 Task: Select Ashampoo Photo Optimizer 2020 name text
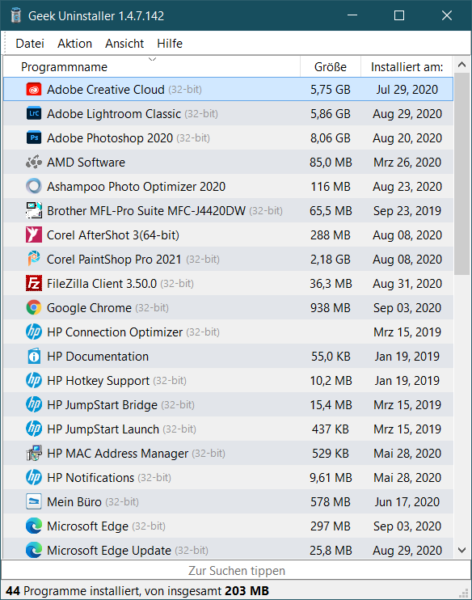click(136, 186)
